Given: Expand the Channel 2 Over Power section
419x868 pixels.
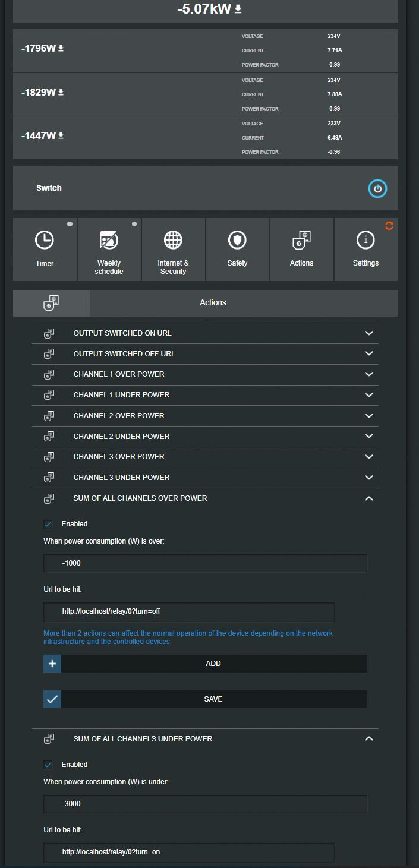Looking at the screenshot, I should [368, 416].
